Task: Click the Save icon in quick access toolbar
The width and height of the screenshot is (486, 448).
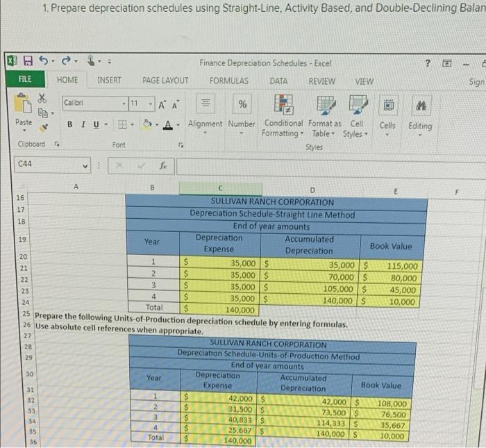Action: [28, 60]
